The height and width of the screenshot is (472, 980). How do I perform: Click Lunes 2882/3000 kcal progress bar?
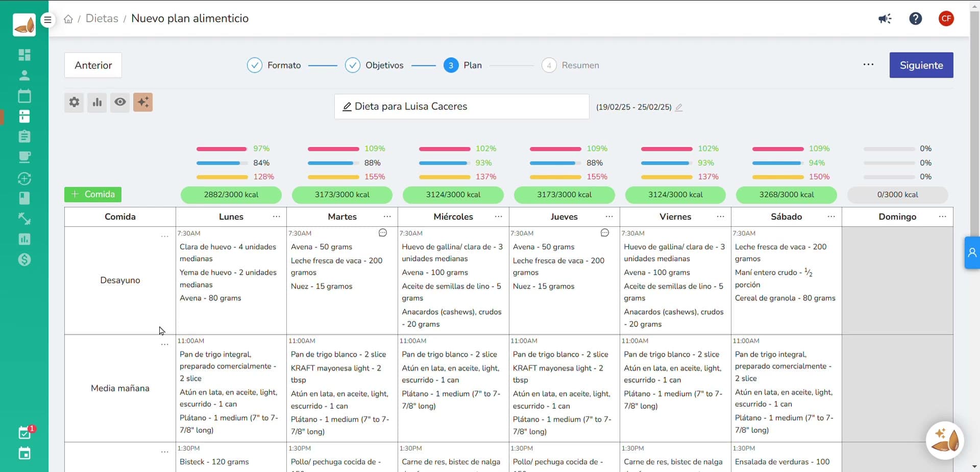coord(231,195)
